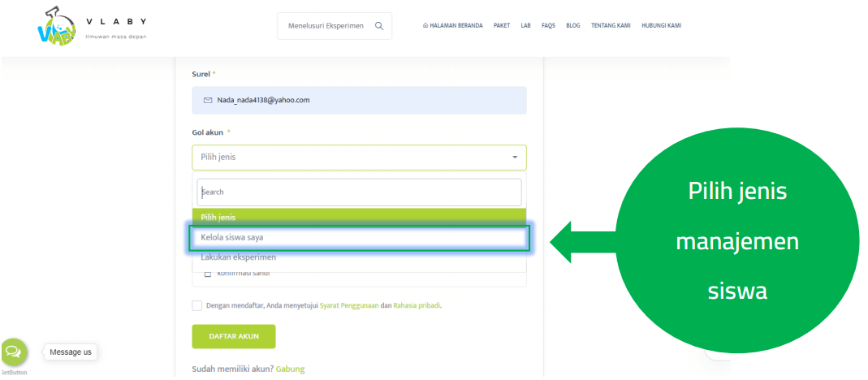Expand the Pilih jenis dropdown arrow
This screenshot has height=380, width=868.
514,158
